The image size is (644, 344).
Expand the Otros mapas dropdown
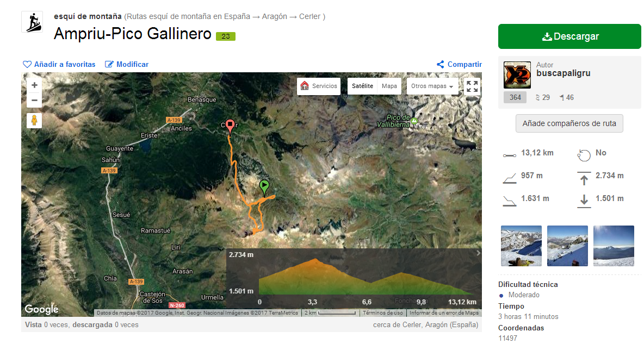coord(432,86)
